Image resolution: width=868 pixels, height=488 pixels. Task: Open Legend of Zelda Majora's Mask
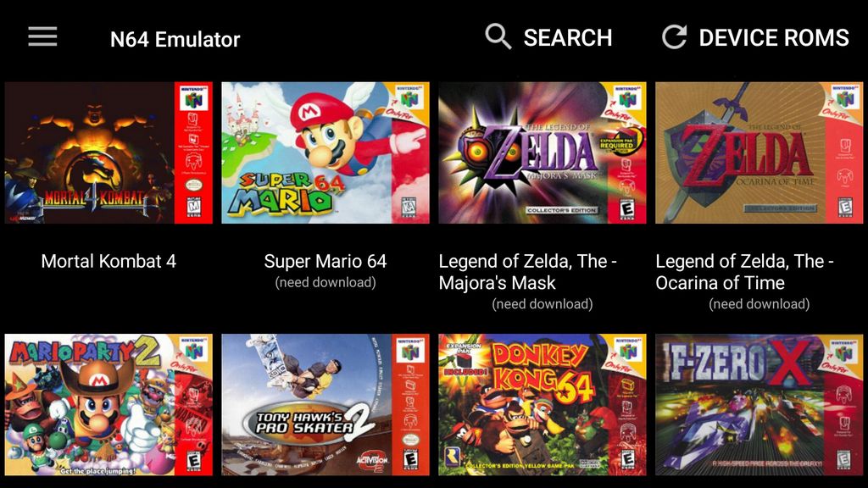click(542, 152)
